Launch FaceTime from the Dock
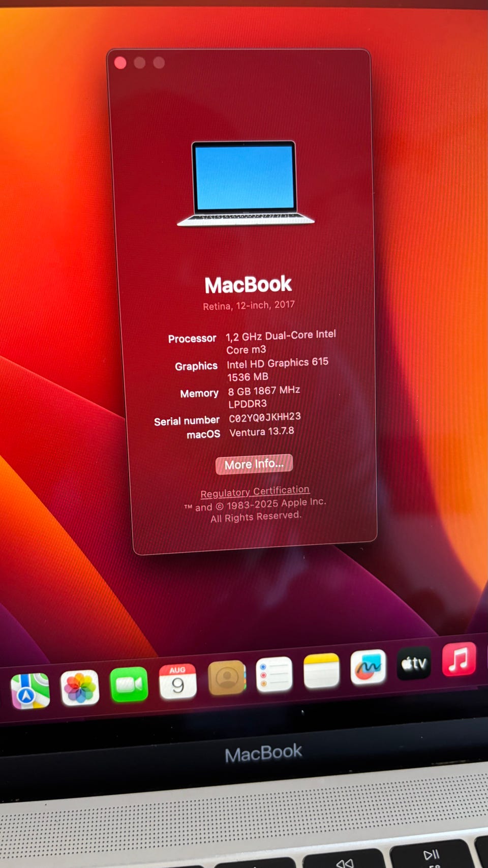This screenshot has height=868, width=488. [x=129, y=684]
